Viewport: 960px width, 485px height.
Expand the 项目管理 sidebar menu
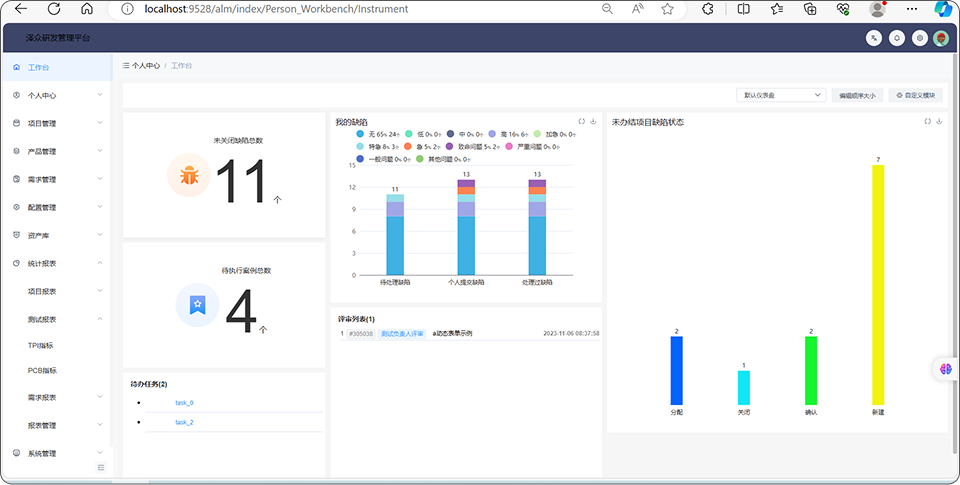56,124
